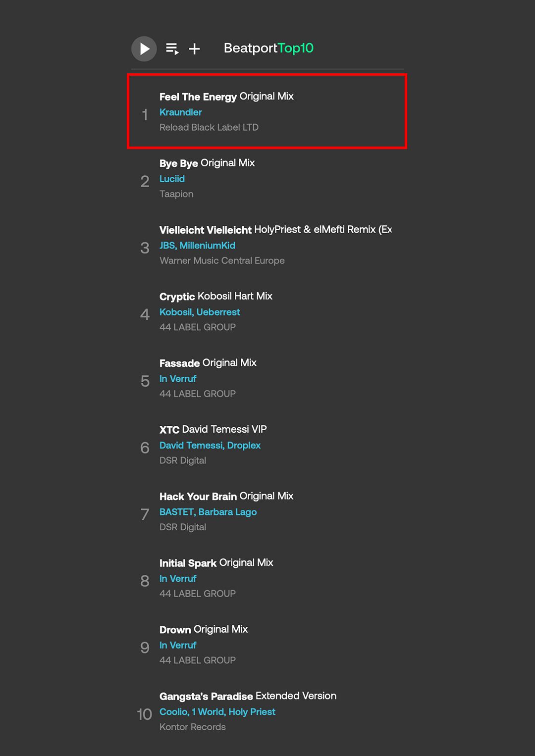Open artist Kraundler
Viewport: 535px width, 756px height.
[x=180, y=112]
